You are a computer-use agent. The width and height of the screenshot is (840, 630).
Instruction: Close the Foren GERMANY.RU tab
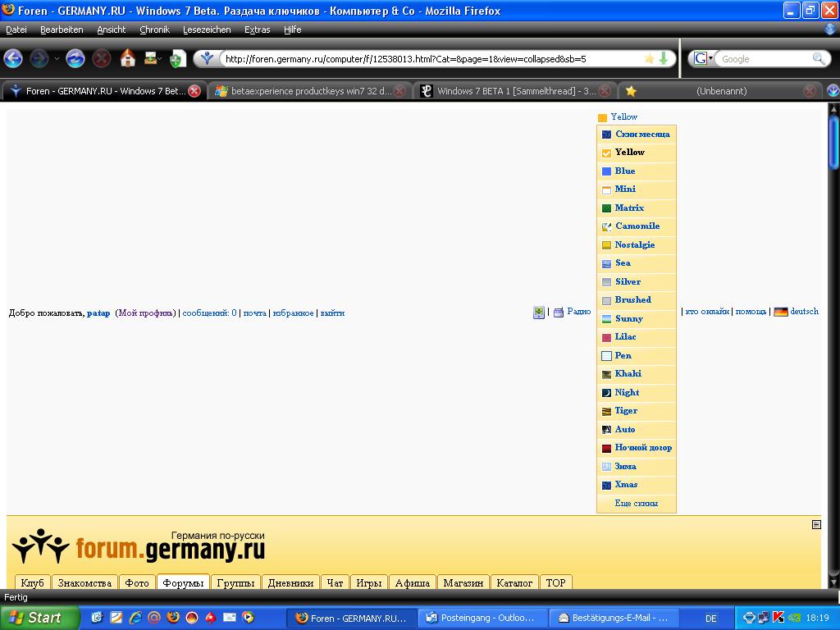[x=194, y=91]
